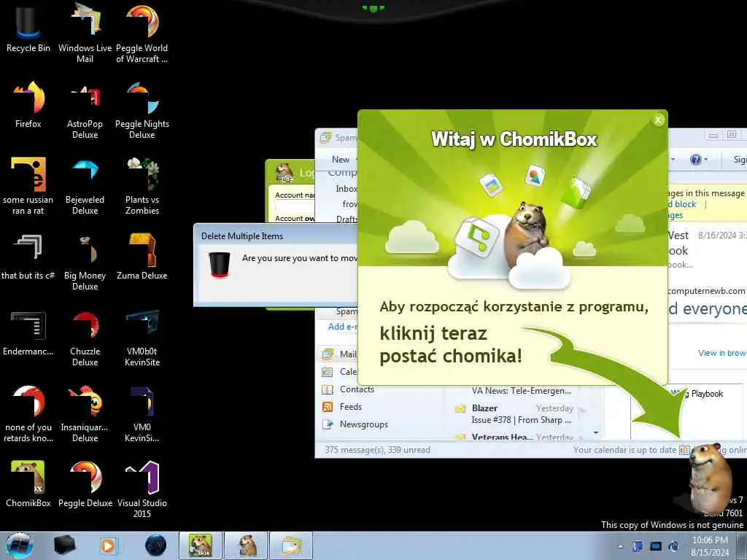Switch to Mail view via its icon
The width and height of the screenshot is (747, 560).
pyautogui.click(x=328, y=354)
